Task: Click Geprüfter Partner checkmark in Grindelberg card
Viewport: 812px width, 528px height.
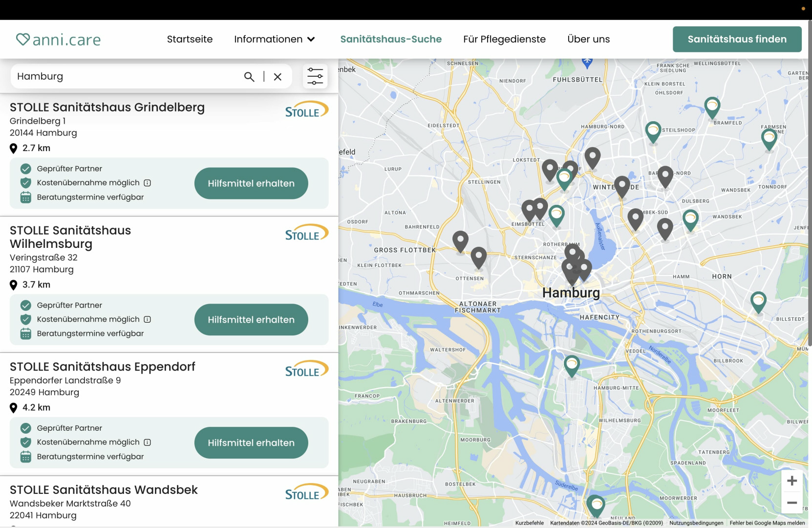Action: click(26, 169)
